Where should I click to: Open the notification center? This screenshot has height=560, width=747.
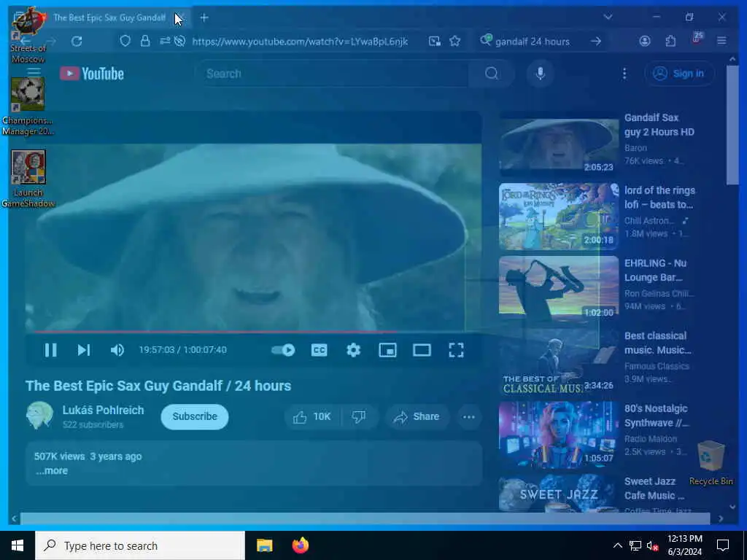click(x=723, y=545)
